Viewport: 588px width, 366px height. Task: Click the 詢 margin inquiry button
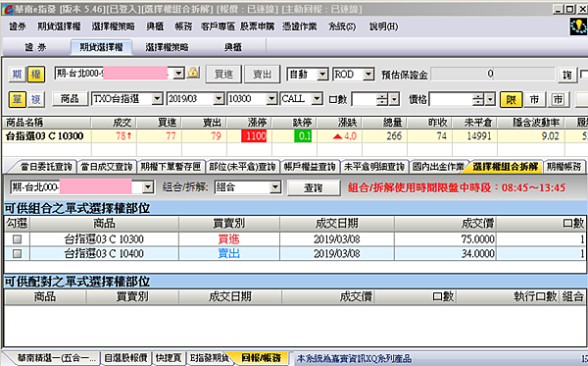(x=567, y=75)
